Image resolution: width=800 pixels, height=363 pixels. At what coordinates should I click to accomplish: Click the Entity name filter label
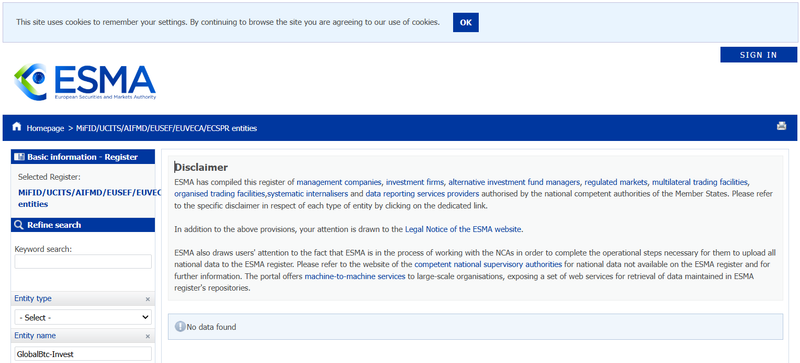35,336
